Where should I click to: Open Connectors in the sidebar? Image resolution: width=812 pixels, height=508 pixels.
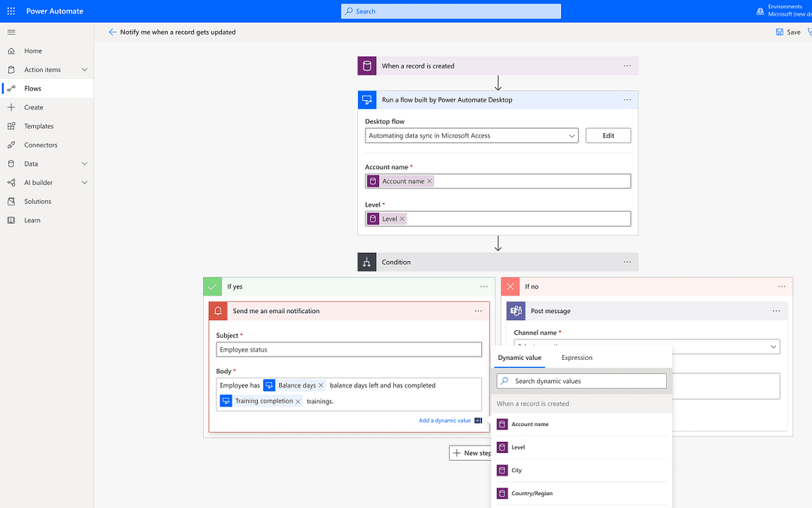pyautogui.click(x=41, y=145)
